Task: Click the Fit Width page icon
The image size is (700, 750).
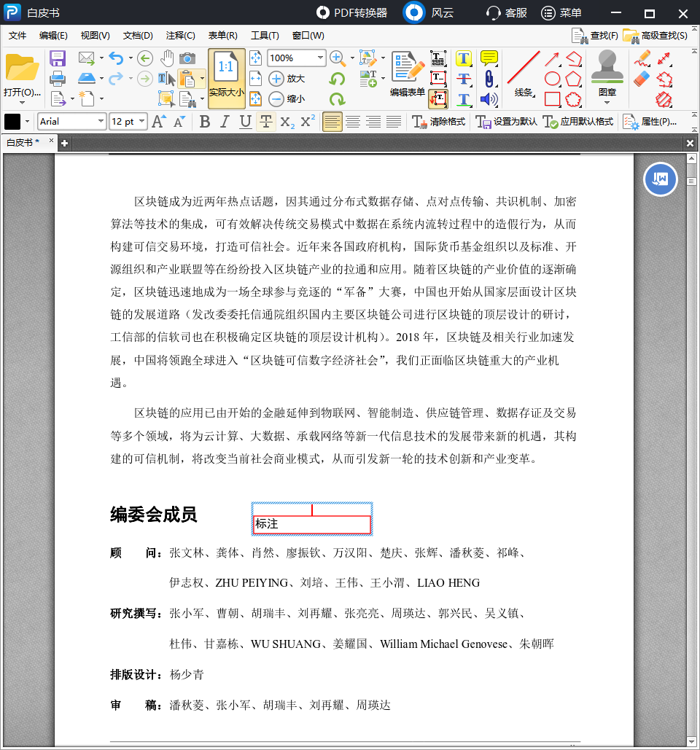Action: [255, 79]
